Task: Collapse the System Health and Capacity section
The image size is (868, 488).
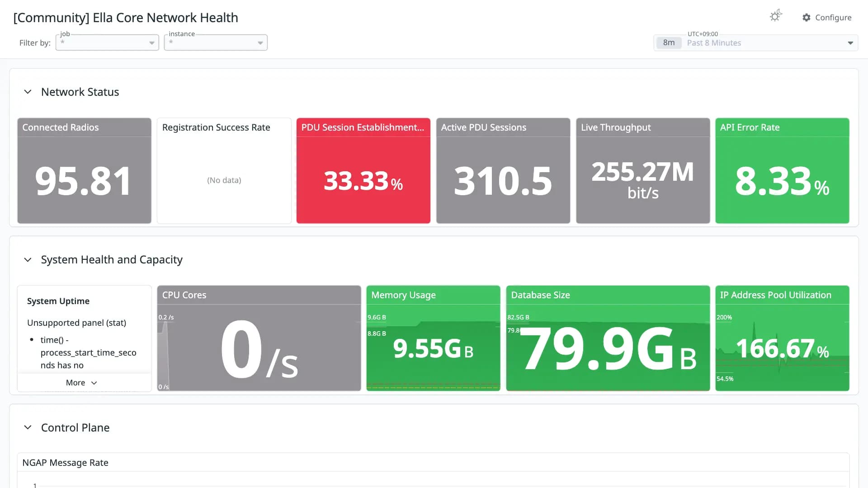Action: tap(28, 260)
